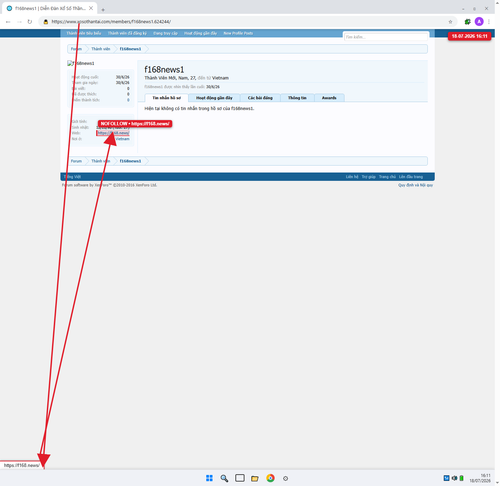Open the Trang chủ footer link
This screenshot has height=486, width=500.
tap(387, 177)
